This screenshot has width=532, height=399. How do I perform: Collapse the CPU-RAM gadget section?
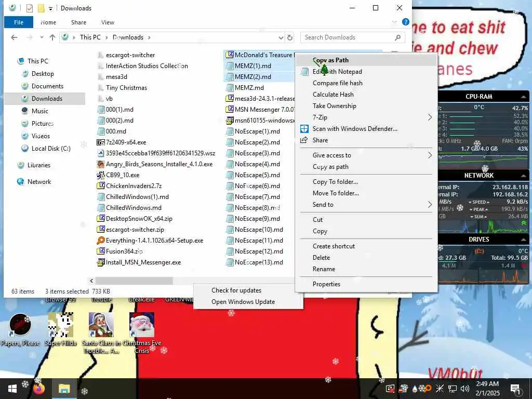coord(523,97)
